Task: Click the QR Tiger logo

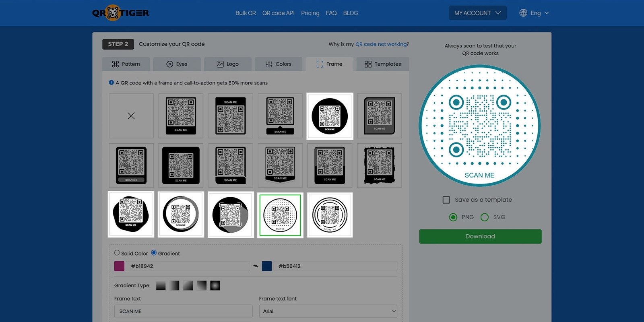Action: tap(120, 13)
